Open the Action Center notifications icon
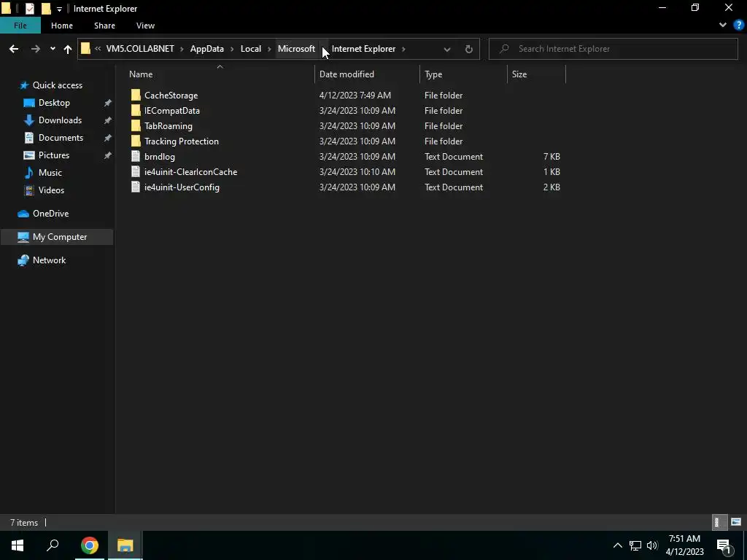Viewport: 747px width, 560px height. [x=724, y=545]
